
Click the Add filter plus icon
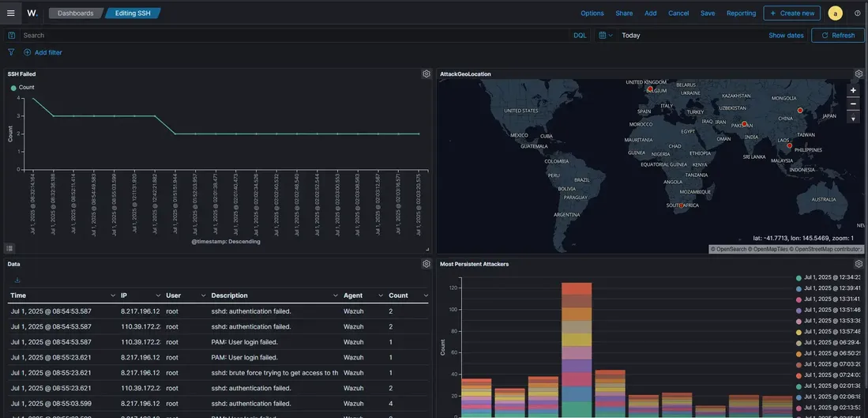click(x=27, y=53)
